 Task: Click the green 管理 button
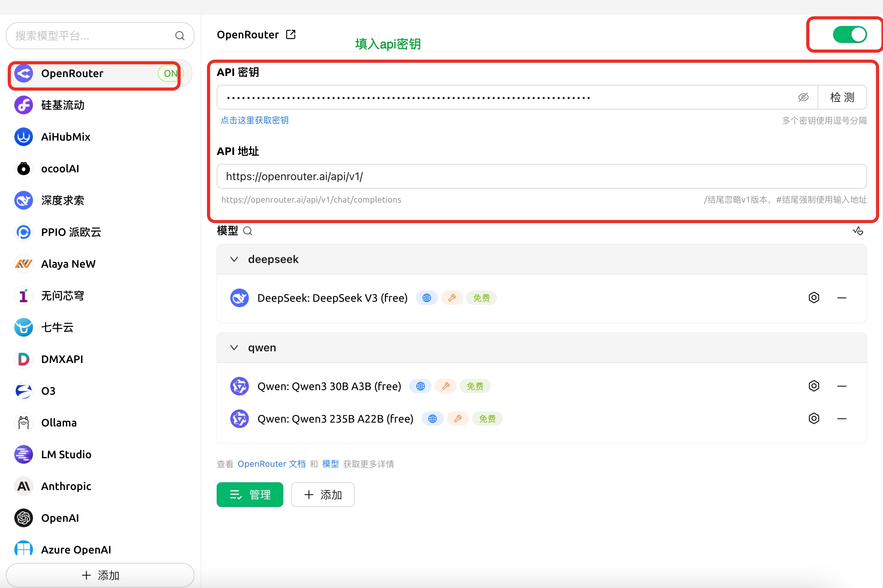[x=250, y=495]
